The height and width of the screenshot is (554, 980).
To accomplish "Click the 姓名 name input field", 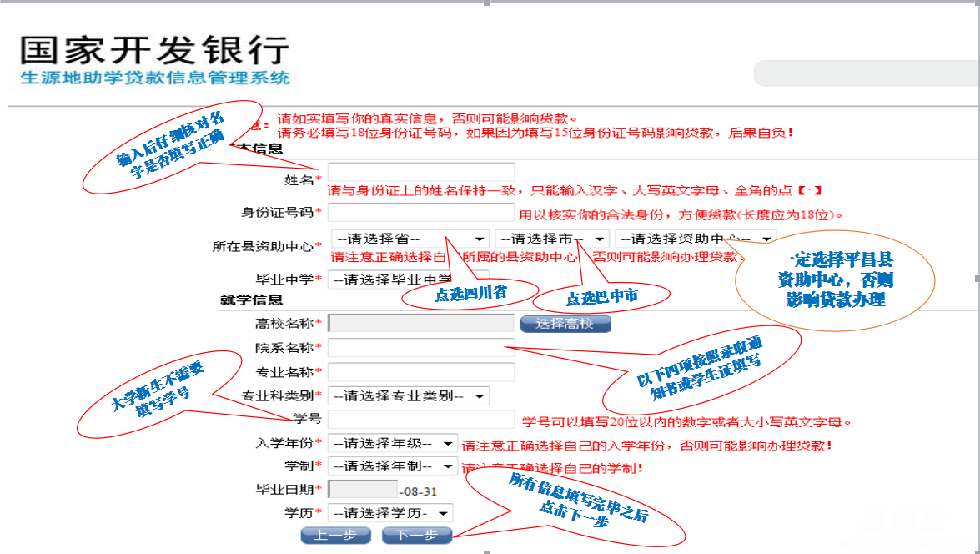I will pos(421,172).
